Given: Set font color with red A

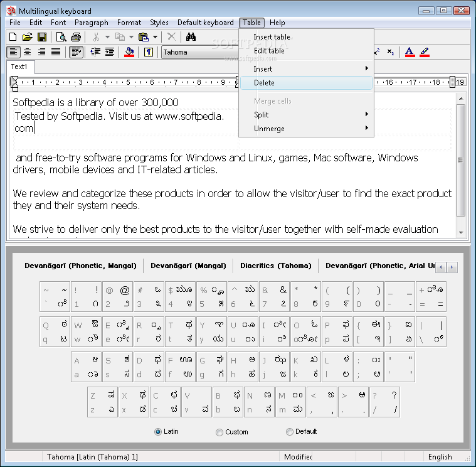Looking at the screenshot, I should pyautogui.click(x=410, y=52).
